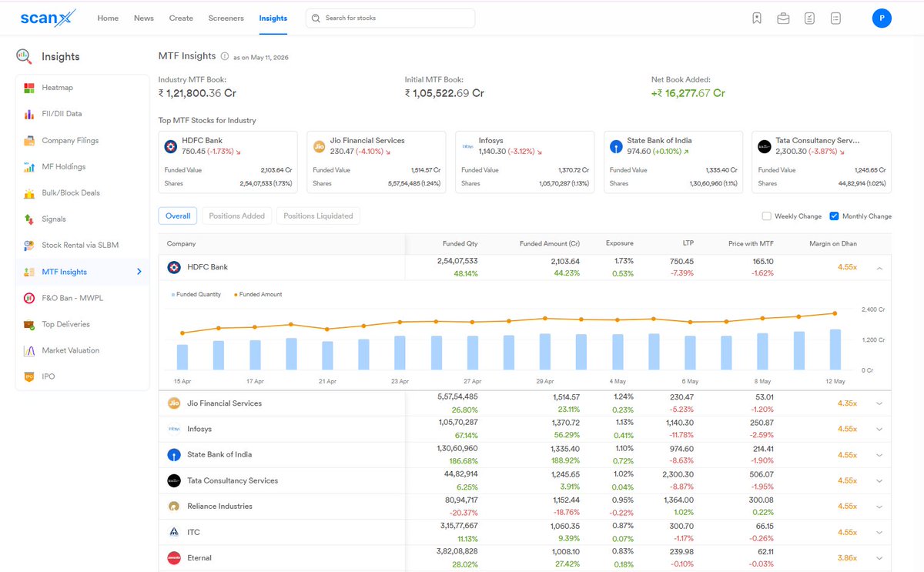Switch to Positions Added tab
This screenshot has width=924, height=572.
click(x=237, y=216)
